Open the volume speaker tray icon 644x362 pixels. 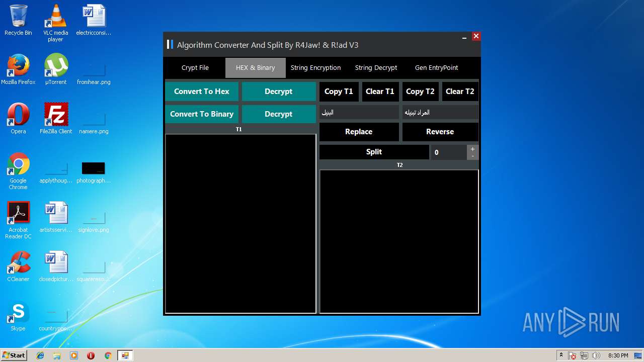[x=596, y=355]
